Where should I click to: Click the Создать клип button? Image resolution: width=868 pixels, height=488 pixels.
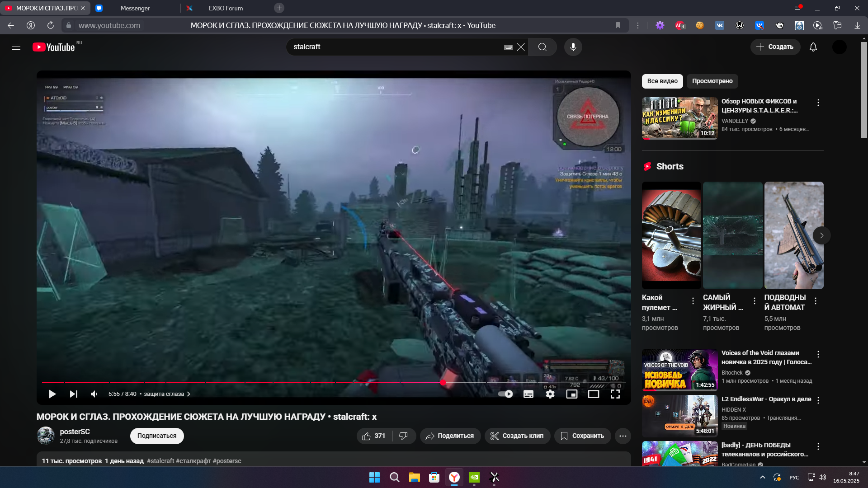[x=517, y=436]
